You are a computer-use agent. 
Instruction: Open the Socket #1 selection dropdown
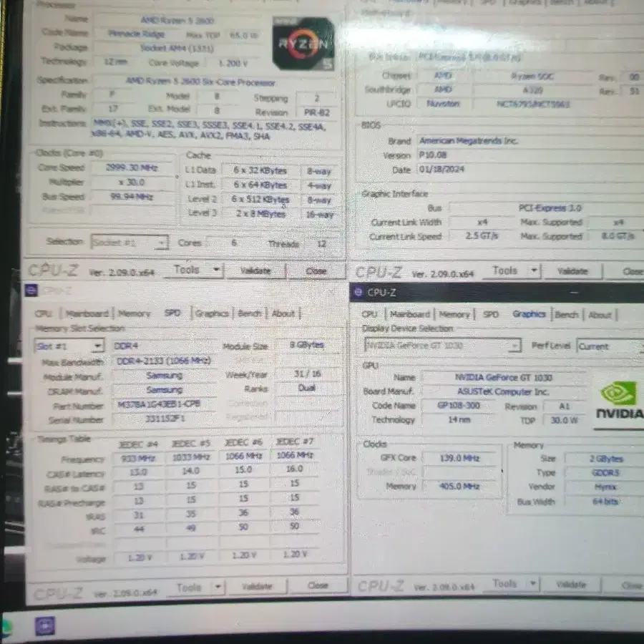[x=130, y=243]
